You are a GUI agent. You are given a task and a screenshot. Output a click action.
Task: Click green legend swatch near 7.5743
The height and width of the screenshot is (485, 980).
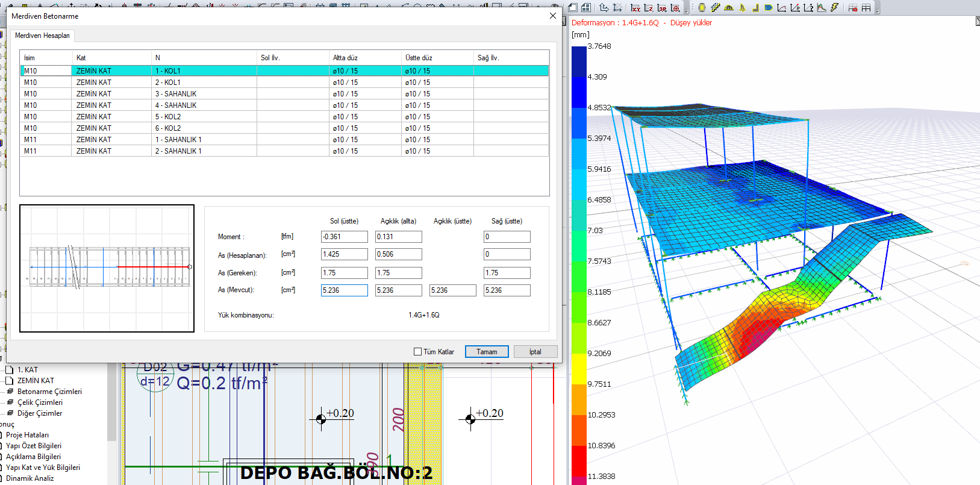click(x=579, y=277)
